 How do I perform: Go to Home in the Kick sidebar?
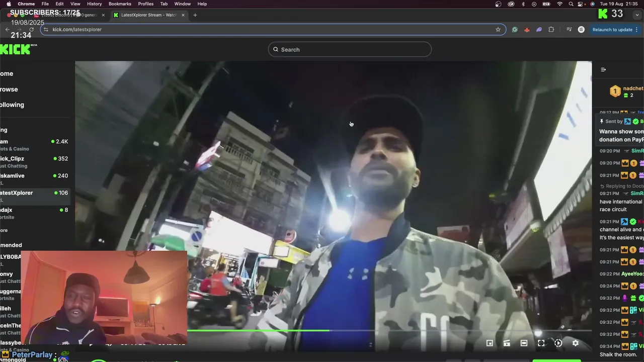pos(7,73)
